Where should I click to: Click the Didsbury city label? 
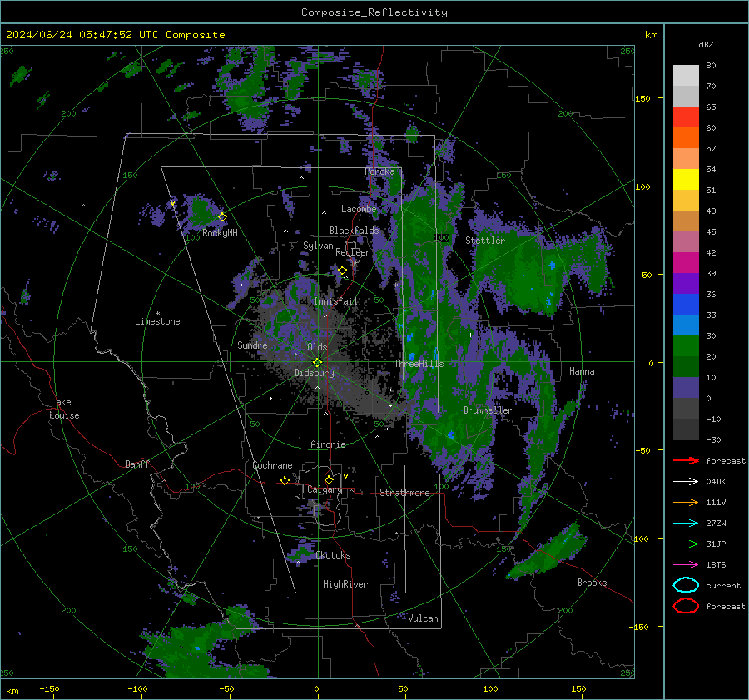314,373
